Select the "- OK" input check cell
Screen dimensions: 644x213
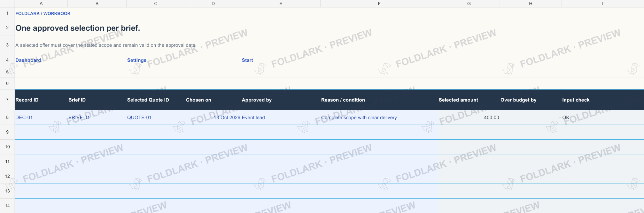[x=603, y=118]
